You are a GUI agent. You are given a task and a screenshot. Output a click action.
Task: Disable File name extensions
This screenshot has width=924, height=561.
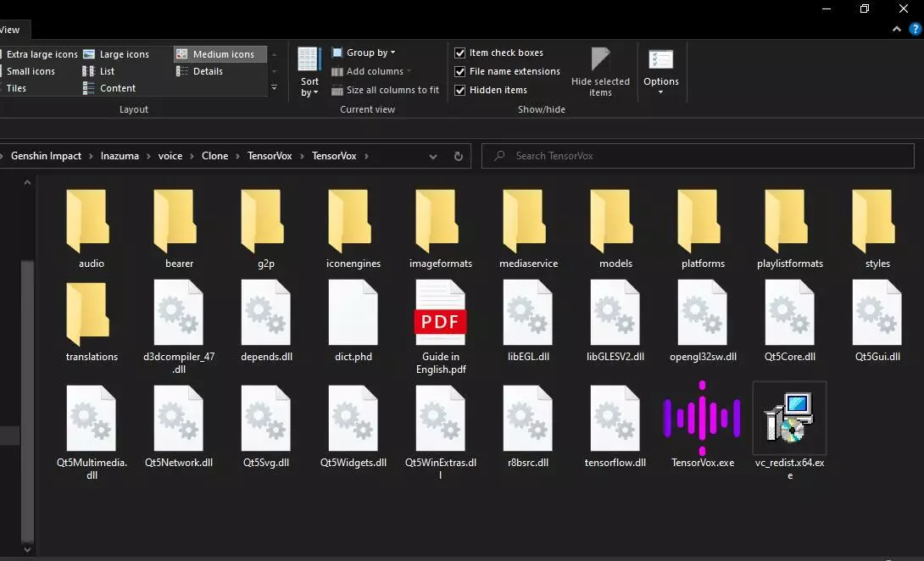pos(459,71)
